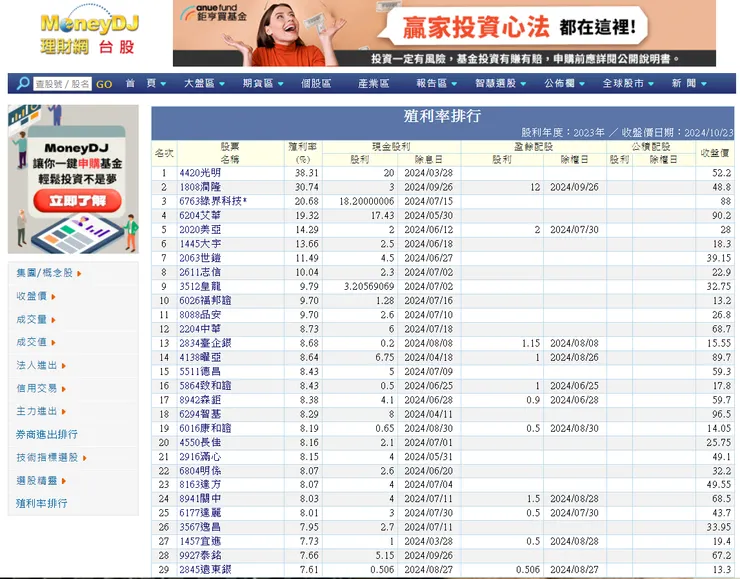Open the 產業區 menu item
Screen dimensions: 740x579
[373, 84]
